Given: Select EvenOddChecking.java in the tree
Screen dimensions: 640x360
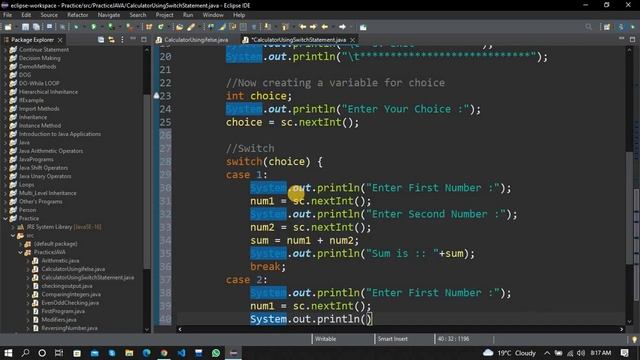Looking at the screenshot, I should [x=70, y=303].
